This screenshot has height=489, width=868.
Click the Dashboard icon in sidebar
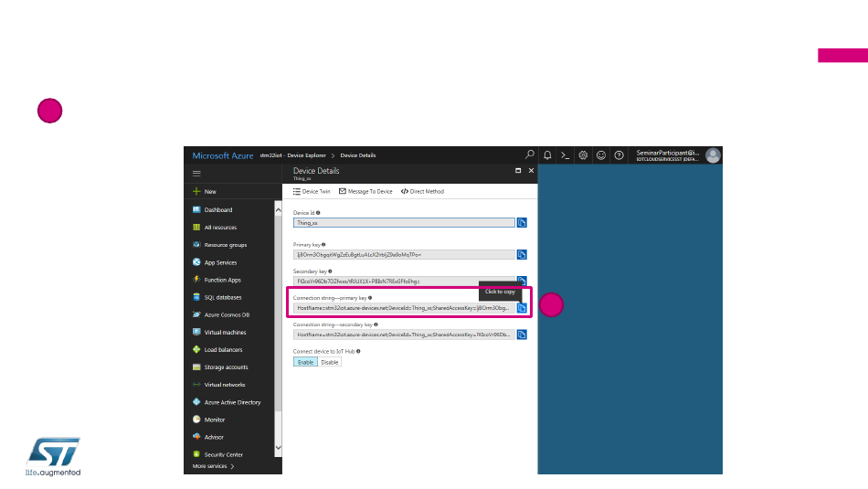(196, 209)
